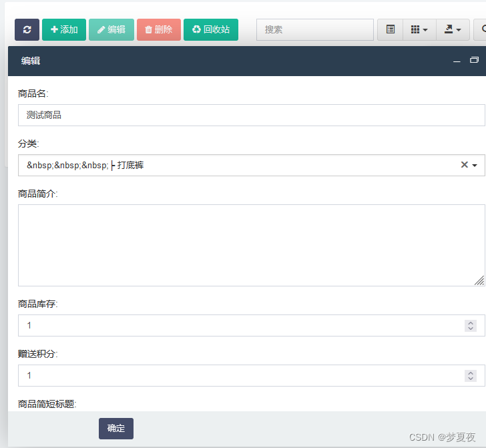Maximize the 编辑 dialog

pyautogui.click(x=474, y=60)
